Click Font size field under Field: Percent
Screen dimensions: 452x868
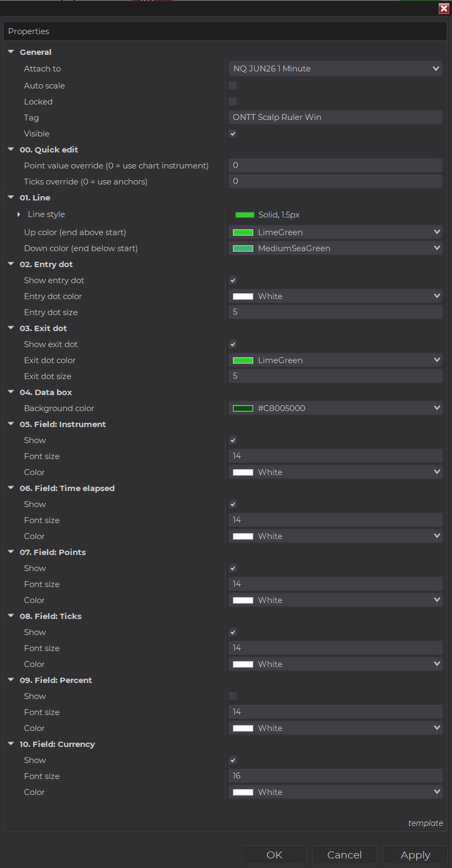point(335,712)
